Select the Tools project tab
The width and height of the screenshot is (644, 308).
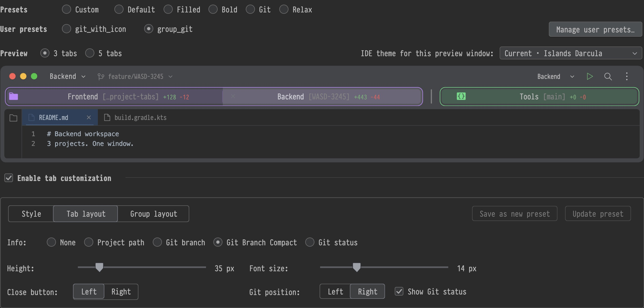tap(539, 96)
